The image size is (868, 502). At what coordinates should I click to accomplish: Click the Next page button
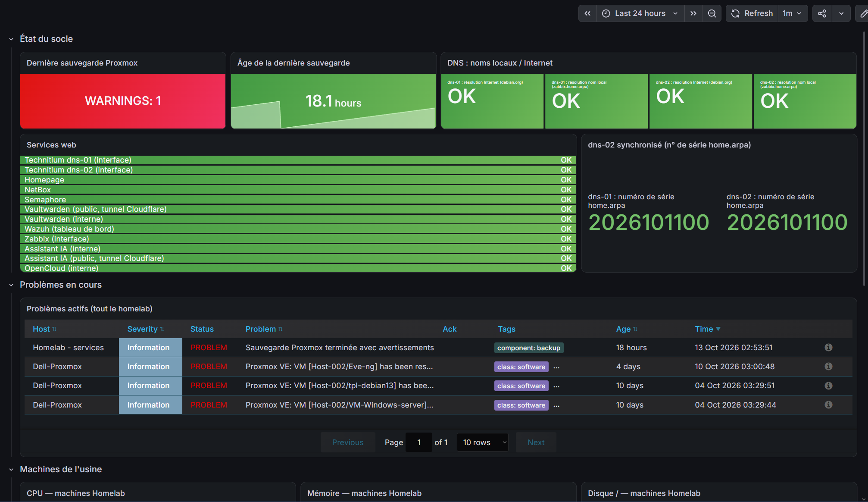(x=536, y=442)
